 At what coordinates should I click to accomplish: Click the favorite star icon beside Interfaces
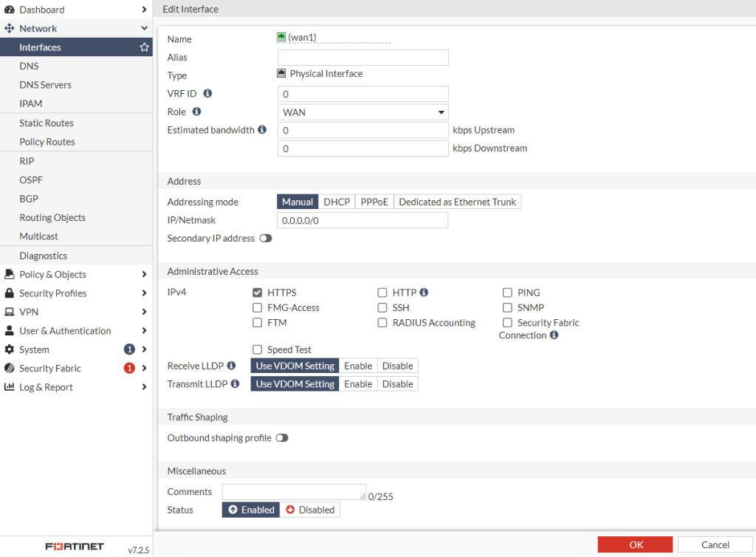[x=145, y=47]
